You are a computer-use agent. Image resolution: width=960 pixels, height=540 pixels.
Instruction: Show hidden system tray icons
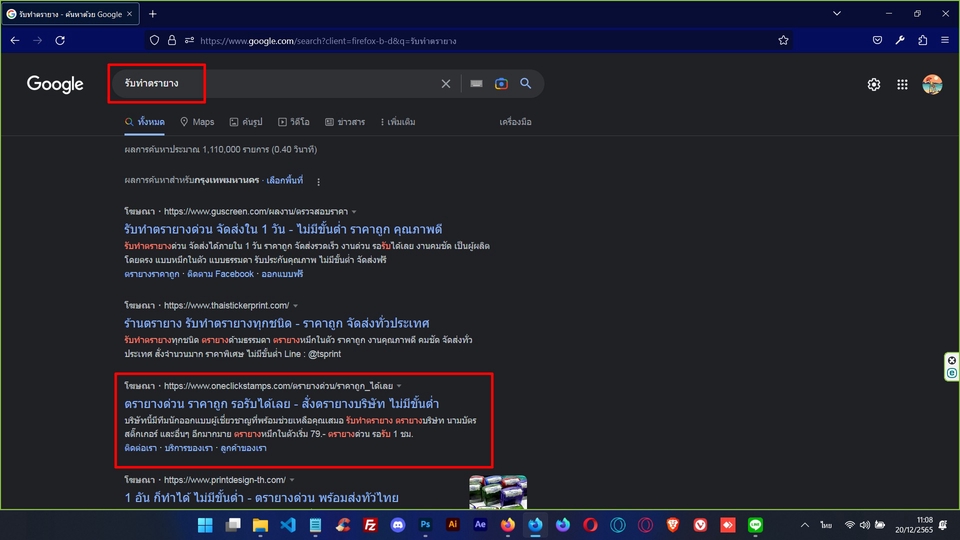[x=804, y=525]
